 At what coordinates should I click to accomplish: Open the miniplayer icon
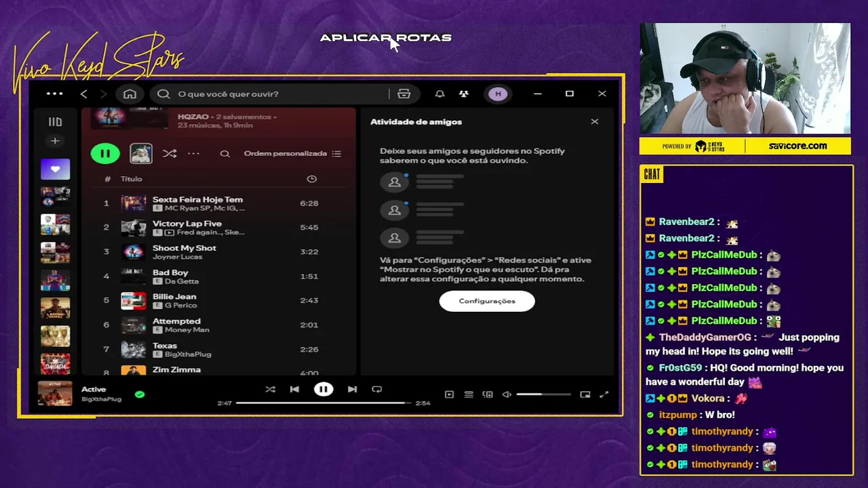tap(585, 394)
